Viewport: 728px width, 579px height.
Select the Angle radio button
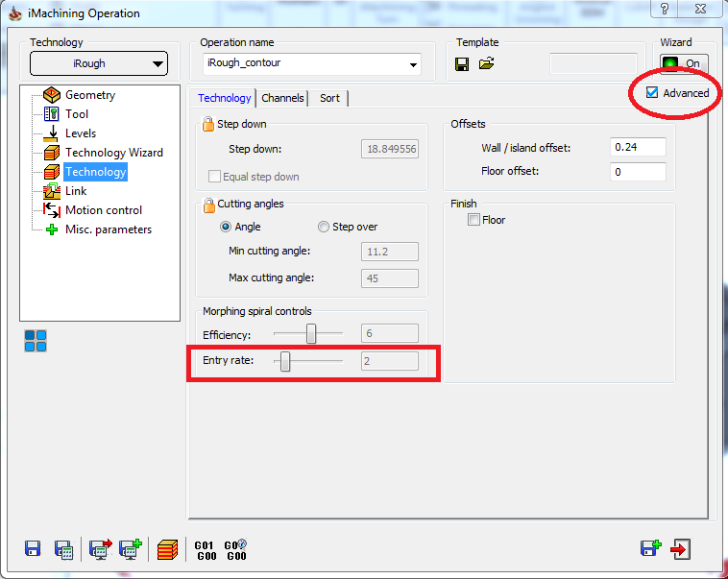tap(226, 227)
